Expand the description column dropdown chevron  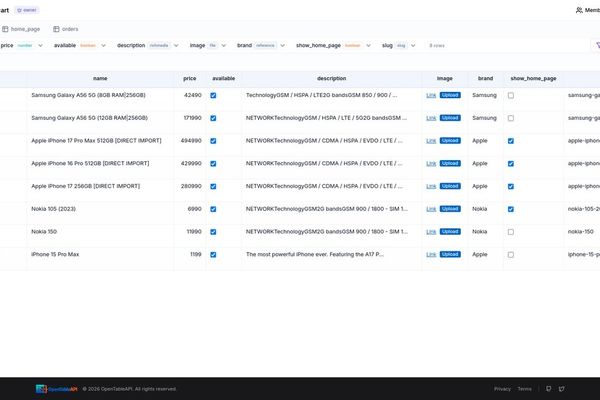(176, 46)
